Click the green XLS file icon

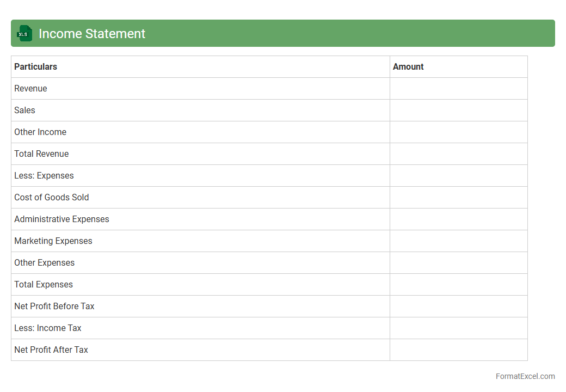[24, 34]
